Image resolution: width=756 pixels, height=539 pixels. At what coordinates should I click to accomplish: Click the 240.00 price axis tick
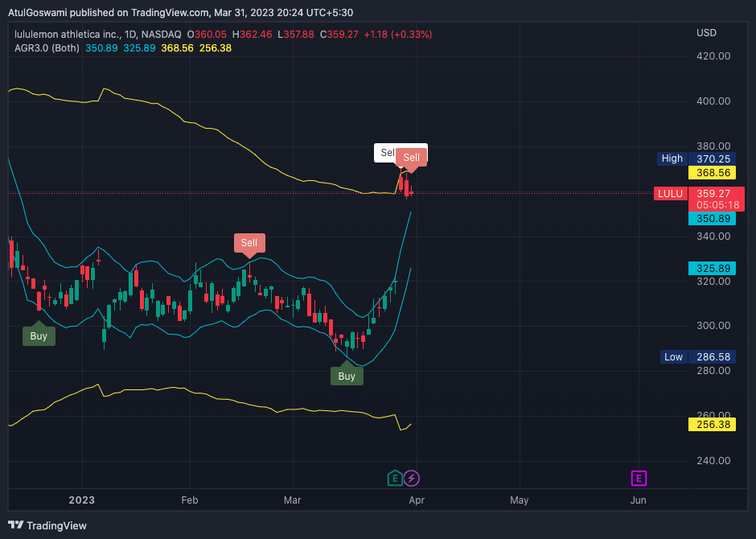click(x=713, y=461)
